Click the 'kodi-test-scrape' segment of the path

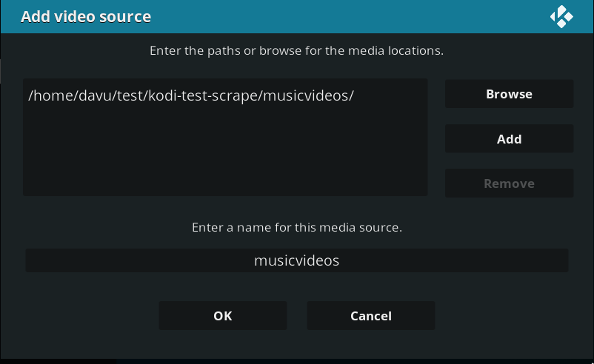pos(203,95)
